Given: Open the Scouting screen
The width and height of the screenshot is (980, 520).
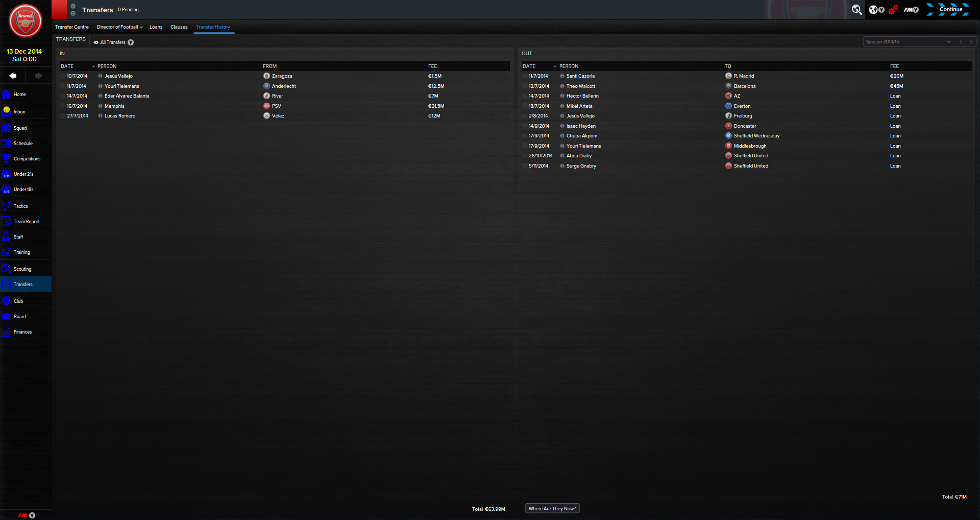Looking at the screenshot, I should pyautogui.click(x=26, y=269).
